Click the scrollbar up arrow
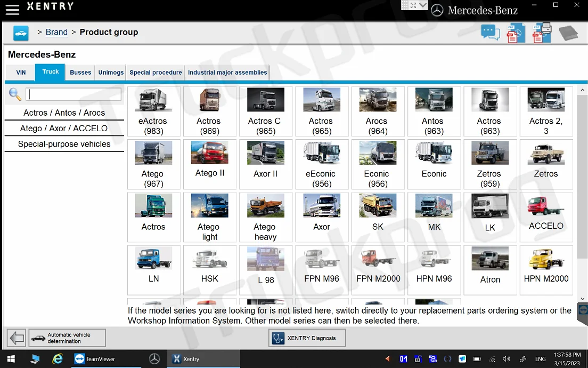The image size is (588, 368). click(582, 90)
